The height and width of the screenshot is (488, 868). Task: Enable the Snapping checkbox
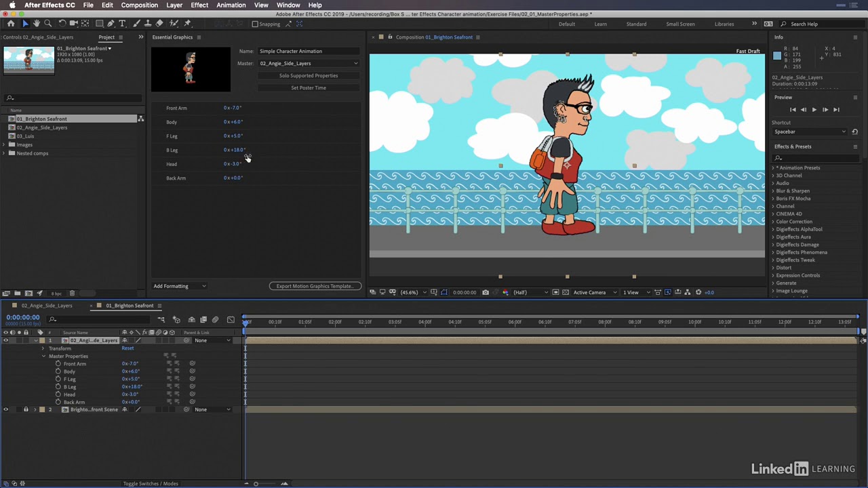255,24
